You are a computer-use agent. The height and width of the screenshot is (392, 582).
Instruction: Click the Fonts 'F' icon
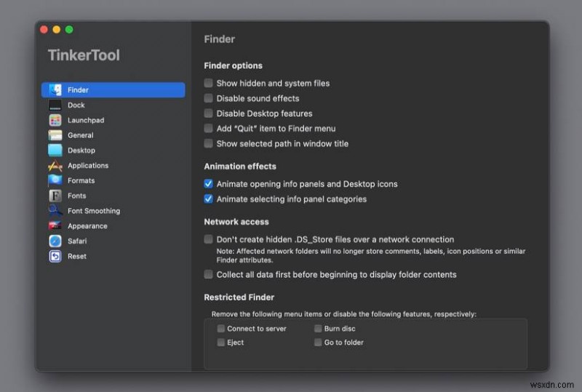[x=55, y=196]
